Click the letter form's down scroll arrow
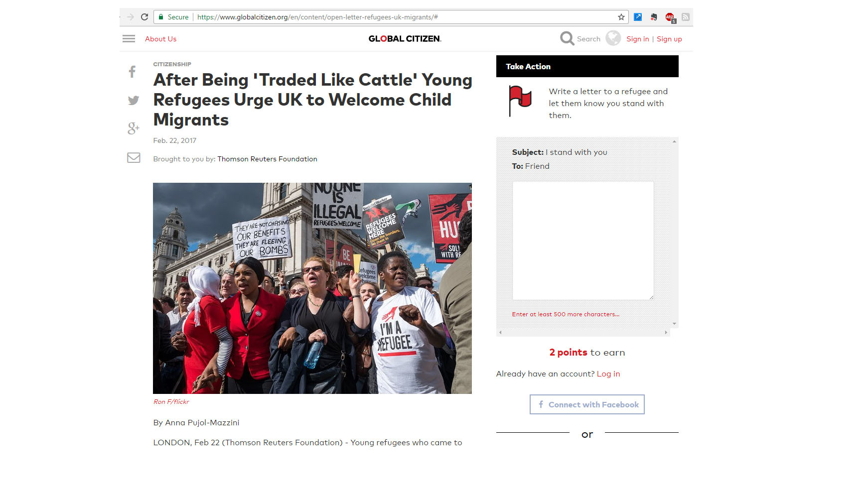868x500 pixels. 674,324
